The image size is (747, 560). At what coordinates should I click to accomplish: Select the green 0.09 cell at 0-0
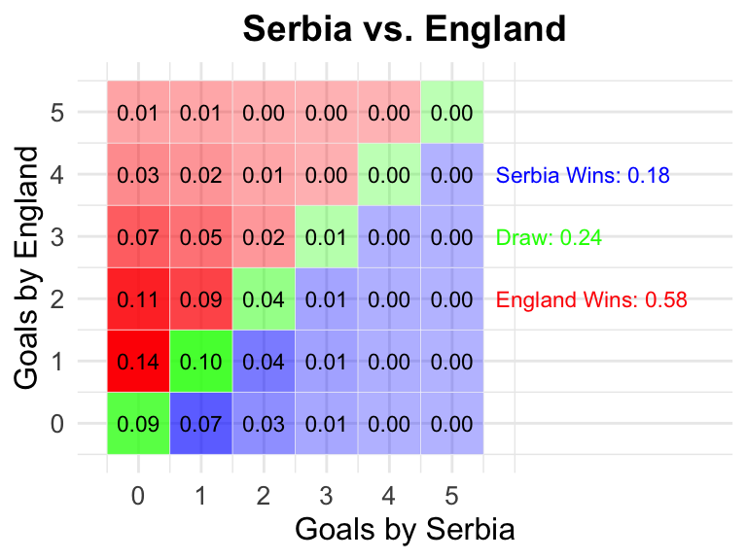click(x=138, y=423)
